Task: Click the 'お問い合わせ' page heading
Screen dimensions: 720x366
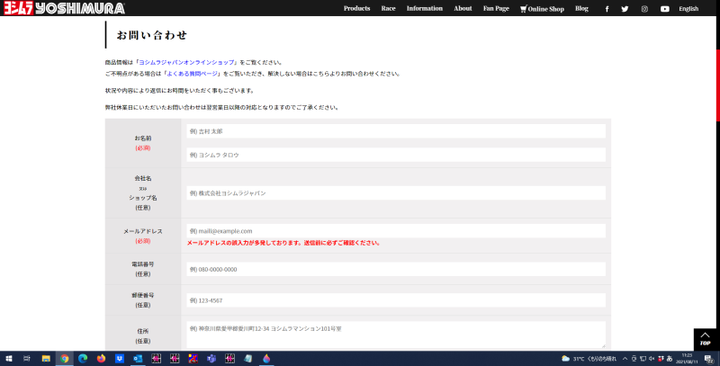Action: 152,35
